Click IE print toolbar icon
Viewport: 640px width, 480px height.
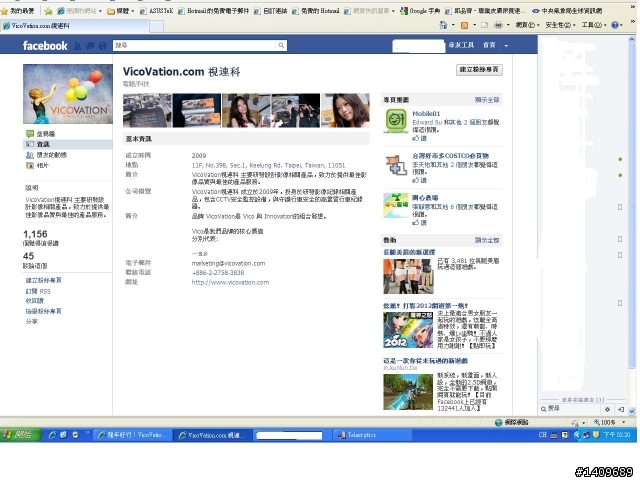click(x=498, y=25)
